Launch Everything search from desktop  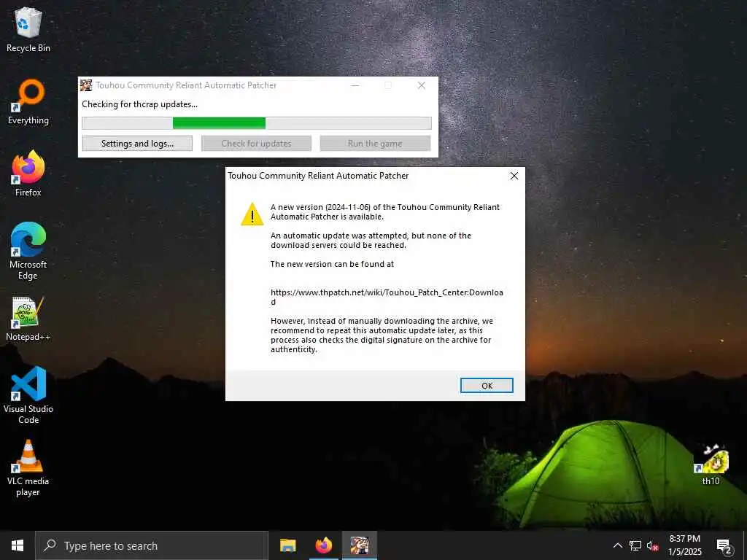click(28, 102)
